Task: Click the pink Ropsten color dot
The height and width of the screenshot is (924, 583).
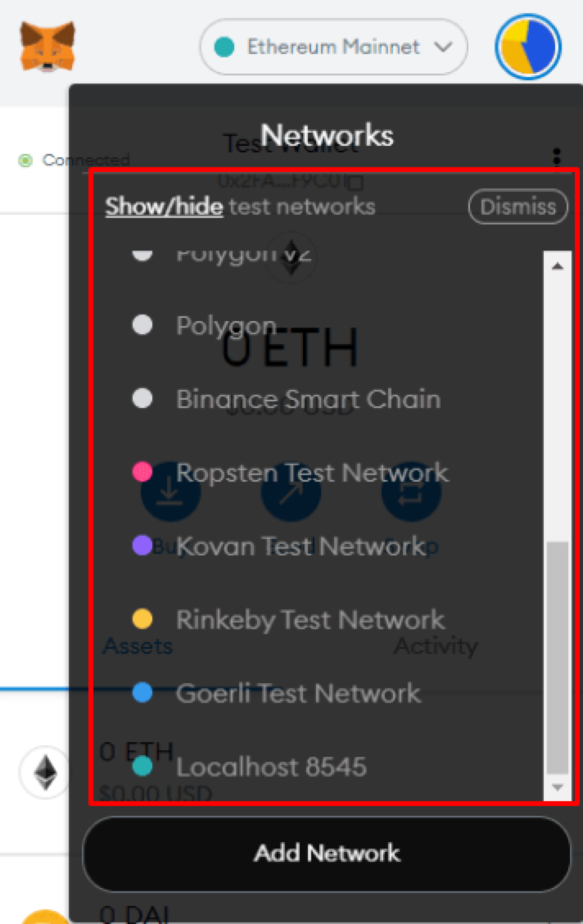Action: click(x=142, y=473)
